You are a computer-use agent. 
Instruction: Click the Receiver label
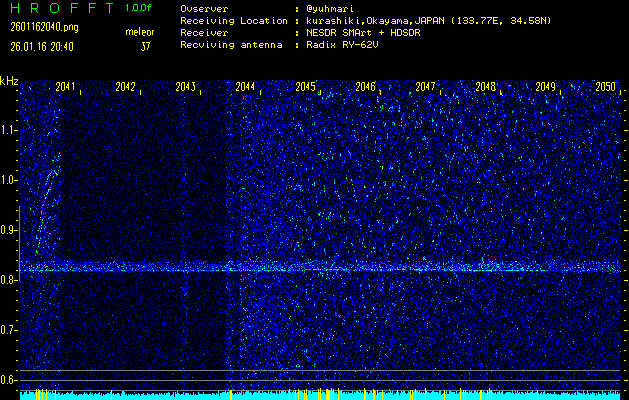click(x=204, y=33)
